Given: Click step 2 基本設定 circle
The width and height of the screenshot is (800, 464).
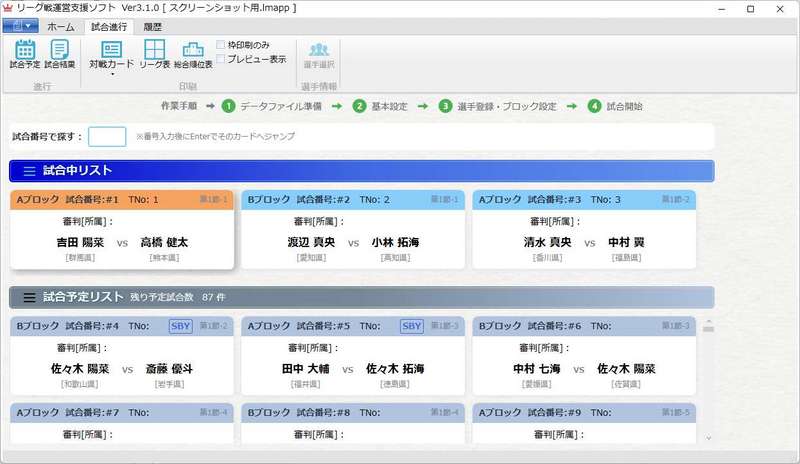Looking at the screenshot, I should pyautogui.click(x=359, y=106).
